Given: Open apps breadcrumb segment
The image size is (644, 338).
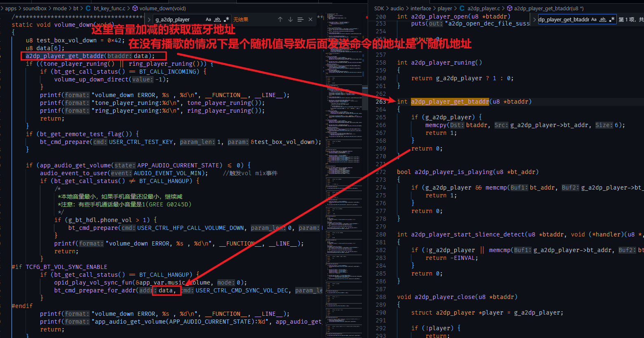Looking at the screenshot, I should [x=11, y=8].
